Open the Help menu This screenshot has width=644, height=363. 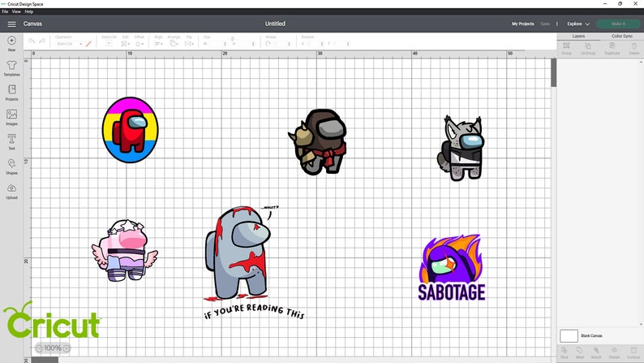pyautogui.click(x=28, y=11)
